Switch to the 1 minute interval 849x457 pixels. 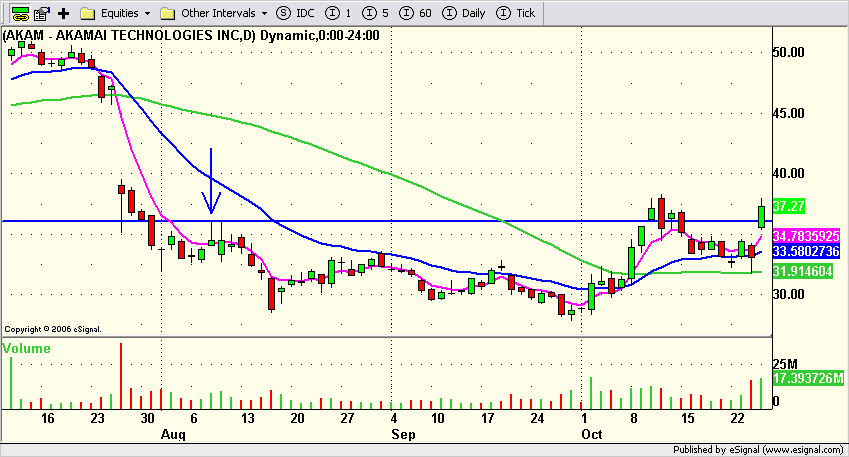(x=338, y=13)
